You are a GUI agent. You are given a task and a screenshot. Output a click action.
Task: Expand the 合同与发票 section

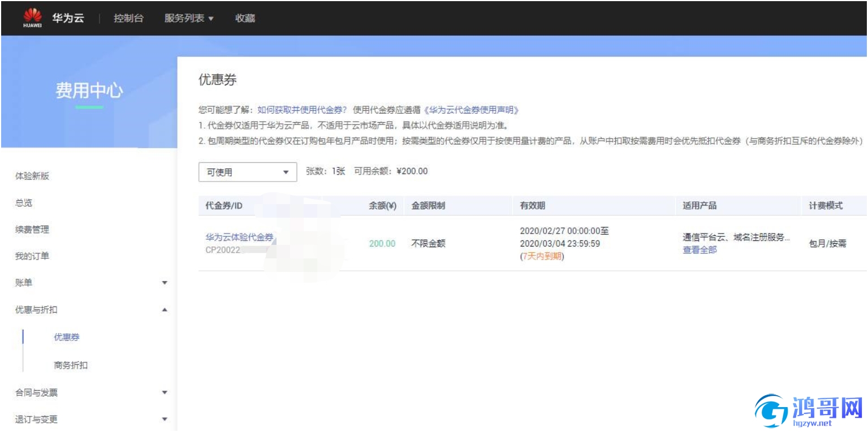[90, 392]
